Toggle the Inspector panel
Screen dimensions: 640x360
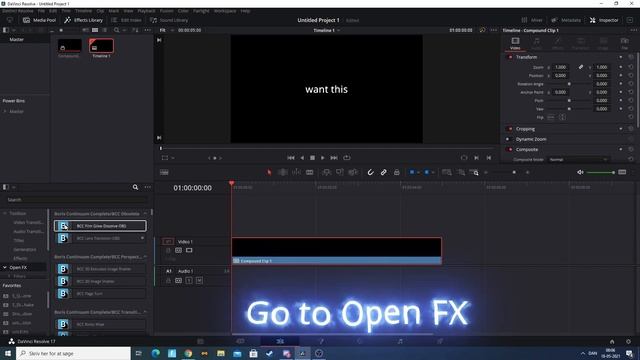[x=604, y=20]
